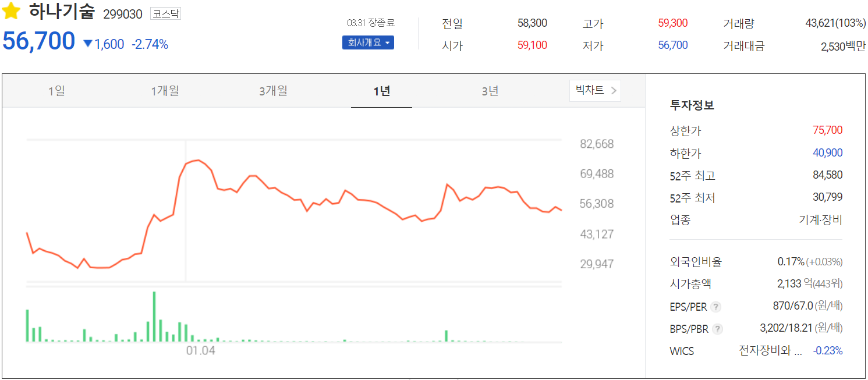Screen dimensions: 868x380
Task: Click the chart axis label 82,668
Action: 597,144
